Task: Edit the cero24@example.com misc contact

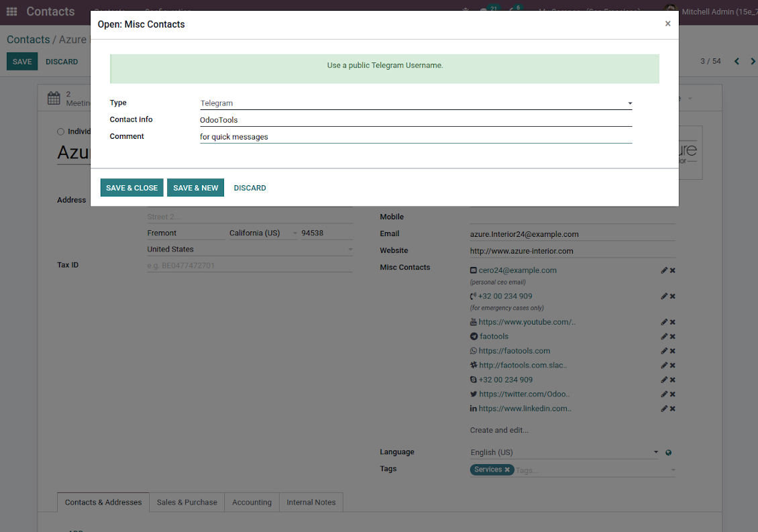Action: coord(663,270)
